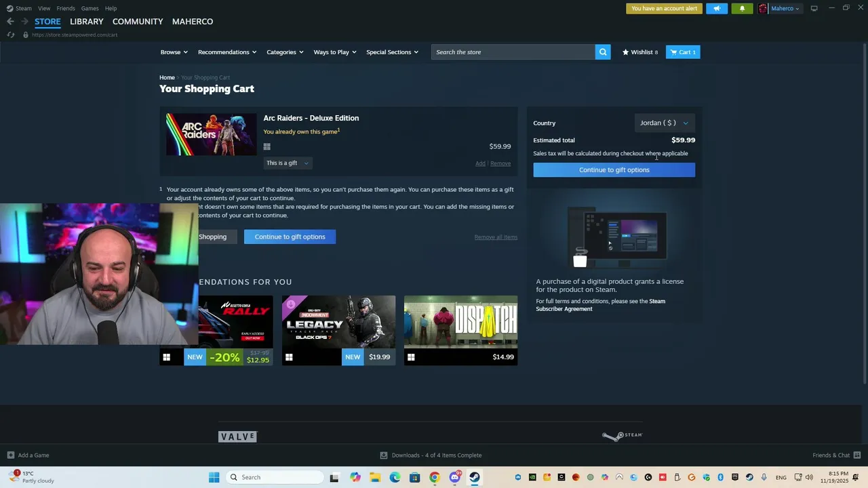The image size is (868, 488).
Task: Click the Windows platform icon under Arc Raiders
Action: pos(267,146)
